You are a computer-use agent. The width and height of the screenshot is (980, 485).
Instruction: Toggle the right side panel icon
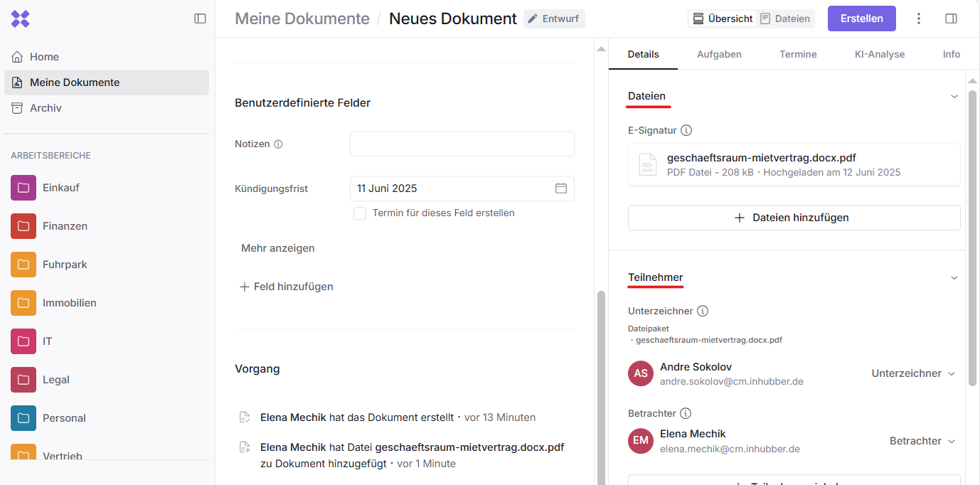pos(951,18)
